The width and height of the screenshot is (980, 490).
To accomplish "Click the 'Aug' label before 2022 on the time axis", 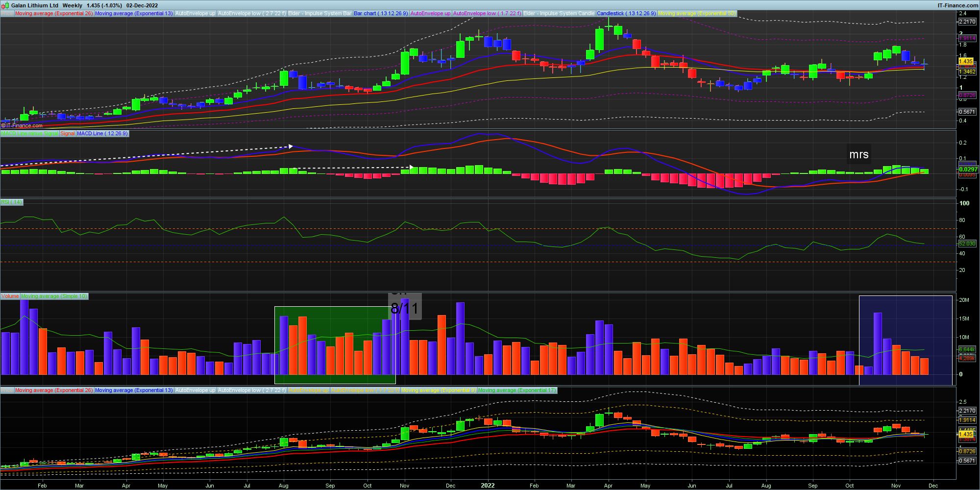I will pos(283,486).
